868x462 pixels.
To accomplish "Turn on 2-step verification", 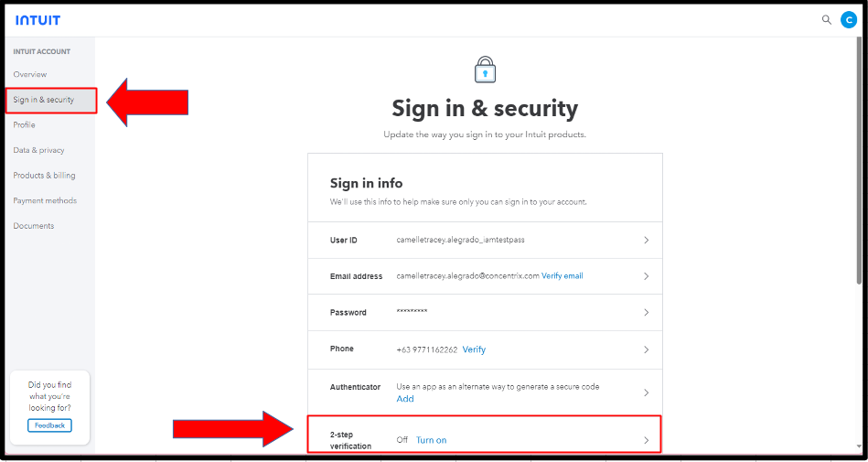I will click(431, 440).
